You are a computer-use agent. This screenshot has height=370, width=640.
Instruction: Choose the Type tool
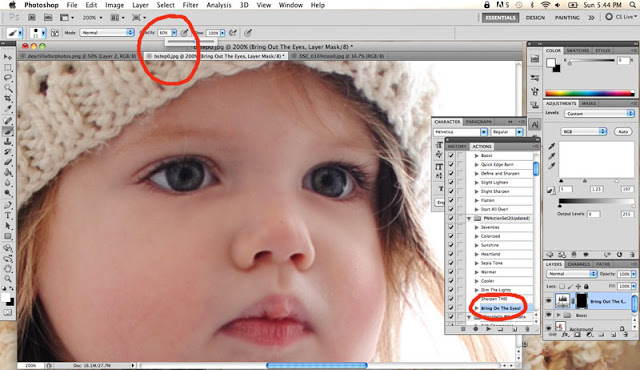[8, 215]
